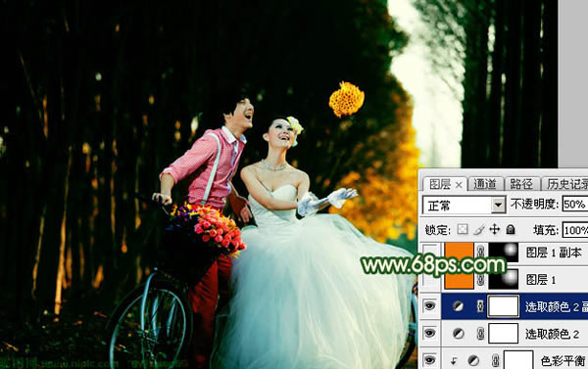Select orange thumbnail of 图层 1 副本
This screenshot has height=369, width=588.
click(460, 253)
